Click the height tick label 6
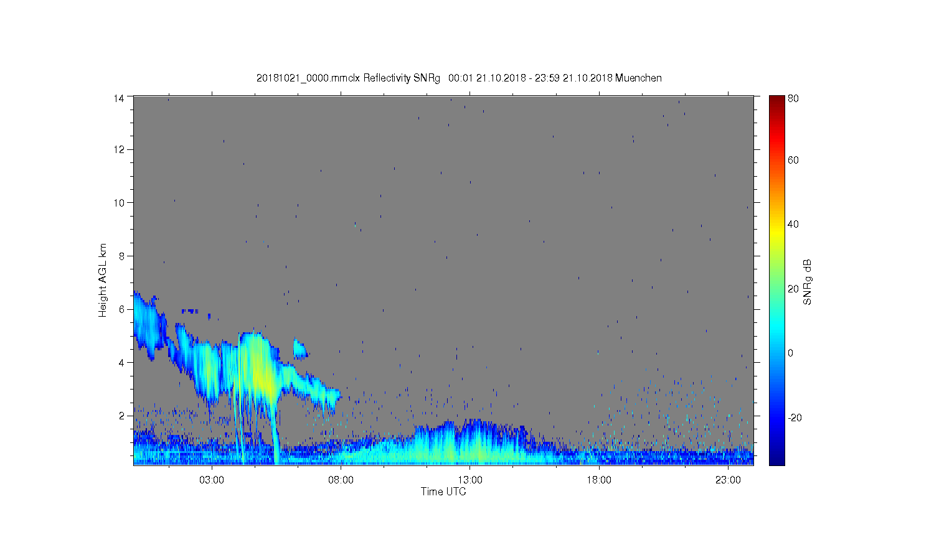This screenshot has width=934, height=560. coord(121,309)
